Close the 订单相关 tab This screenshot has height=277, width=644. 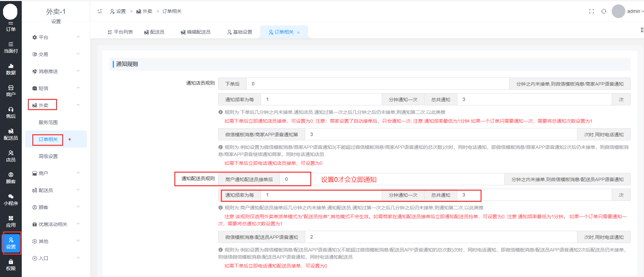pyautogui.click(x=298, y=33)
